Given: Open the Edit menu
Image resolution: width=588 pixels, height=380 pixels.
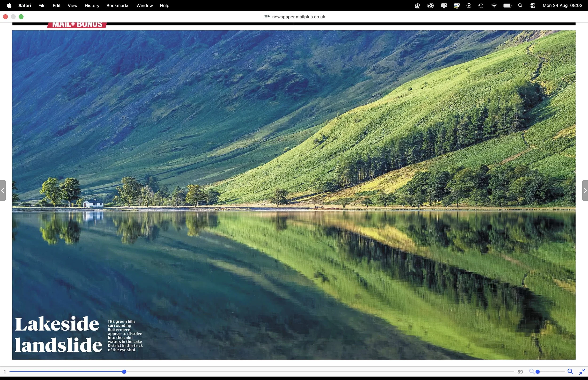Looking at the screenshot, I should point(56,5).
